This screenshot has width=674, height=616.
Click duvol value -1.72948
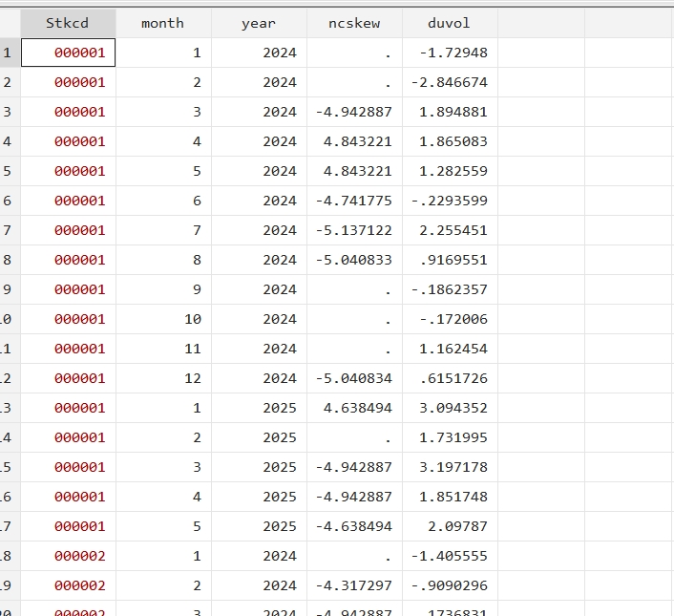[450, 53]
